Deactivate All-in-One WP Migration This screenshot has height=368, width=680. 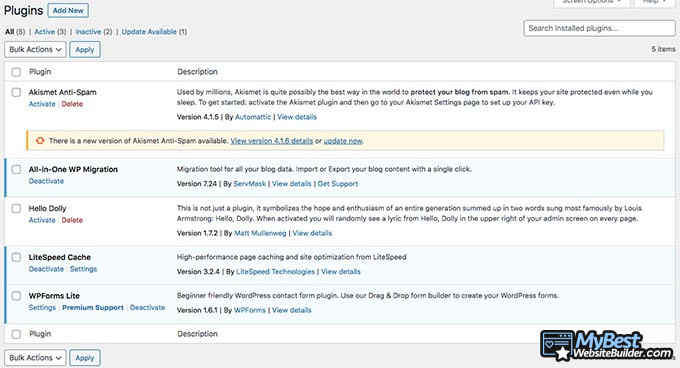tap(46, 181)
